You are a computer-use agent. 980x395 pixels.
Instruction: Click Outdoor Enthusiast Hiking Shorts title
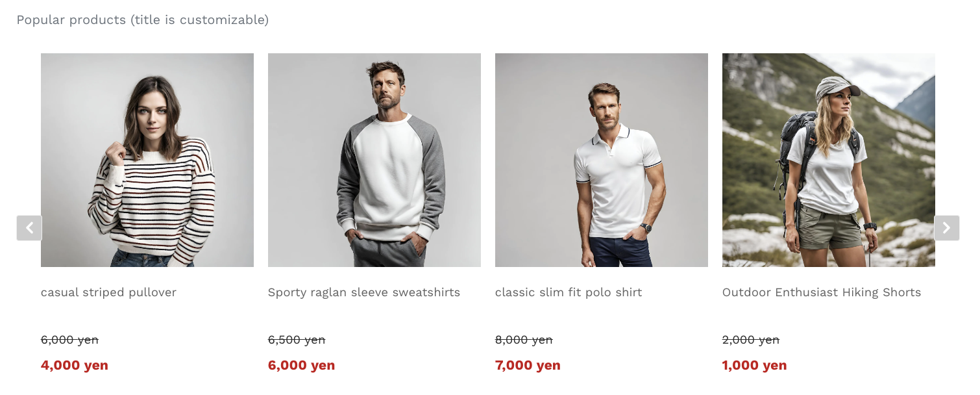[822, 292]
